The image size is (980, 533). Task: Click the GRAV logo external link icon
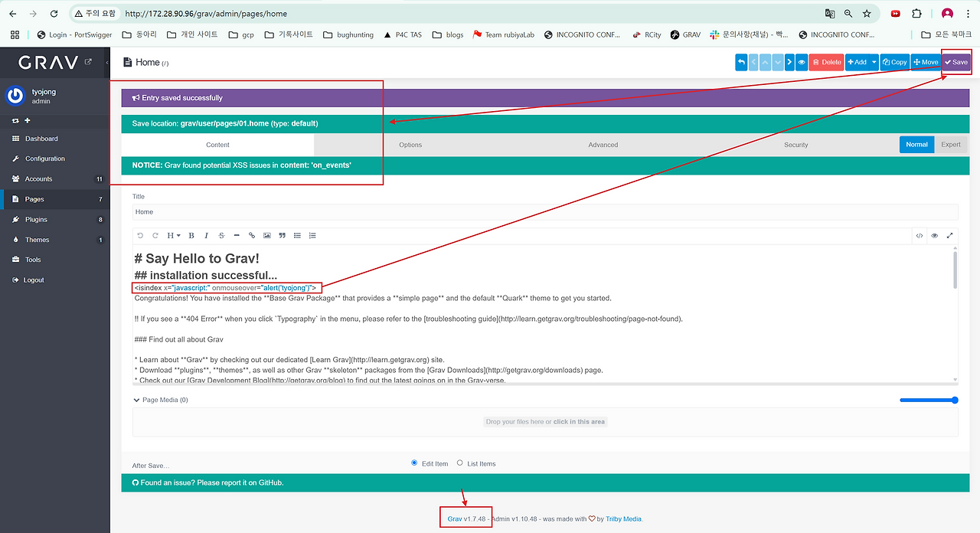[88, 61]
